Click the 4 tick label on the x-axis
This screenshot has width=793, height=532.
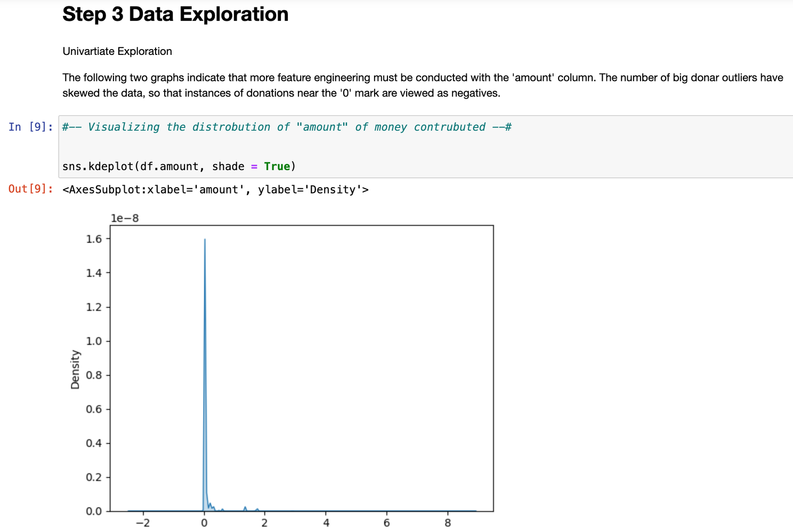click(326, 523)
